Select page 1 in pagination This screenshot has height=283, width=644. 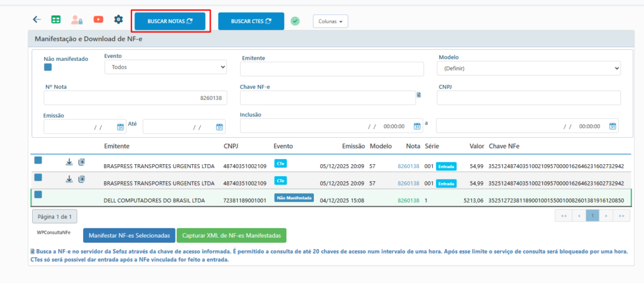point(591,216)
